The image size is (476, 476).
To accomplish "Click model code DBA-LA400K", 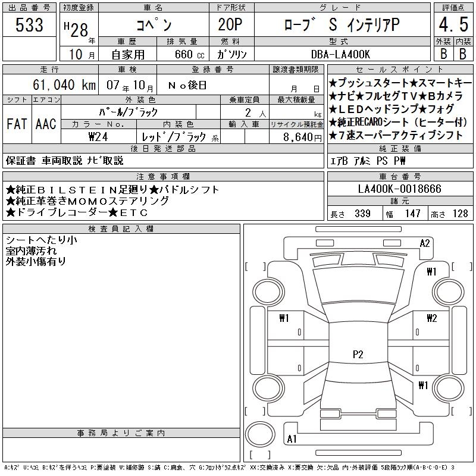I will tap(340, 54).
